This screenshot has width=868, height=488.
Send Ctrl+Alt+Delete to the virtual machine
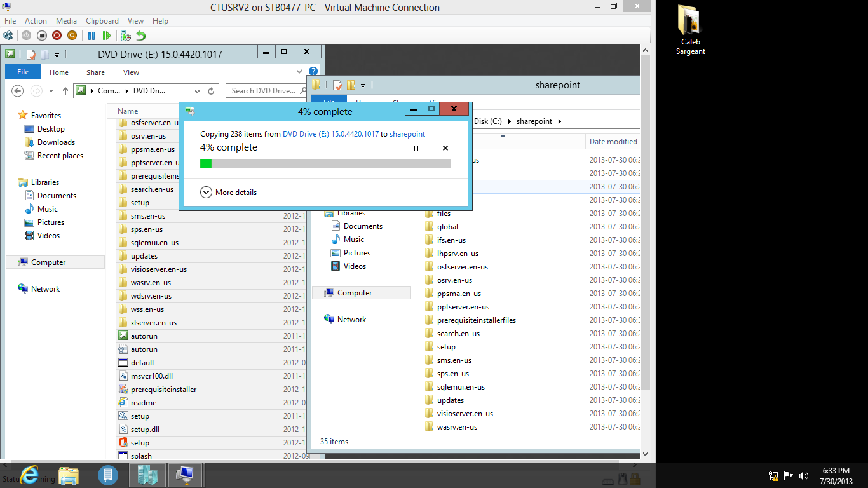coord(8,36)
